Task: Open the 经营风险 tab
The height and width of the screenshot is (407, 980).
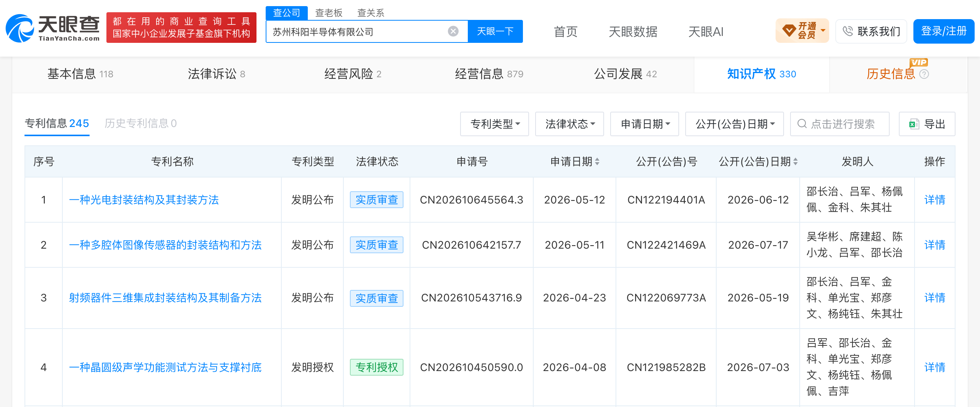Action: click(353, 74)
